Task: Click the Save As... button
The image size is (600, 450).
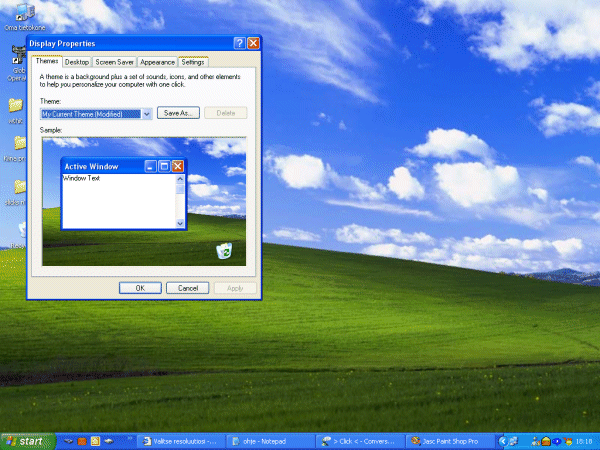Action: [178, 113]
